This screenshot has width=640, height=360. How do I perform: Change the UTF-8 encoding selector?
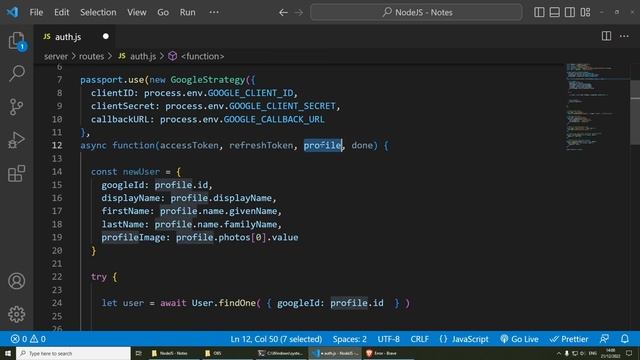(x=389, y=339)
